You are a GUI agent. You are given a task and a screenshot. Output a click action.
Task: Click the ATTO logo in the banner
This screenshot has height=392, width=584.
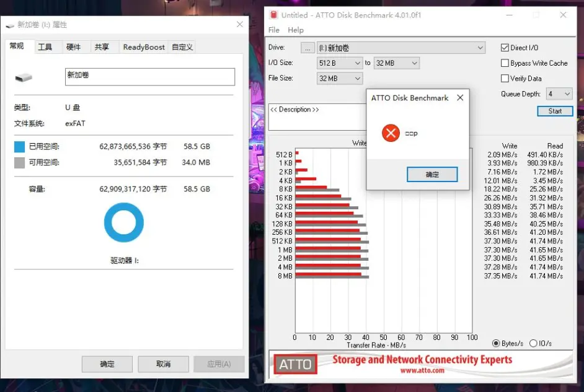pos(295,364)
